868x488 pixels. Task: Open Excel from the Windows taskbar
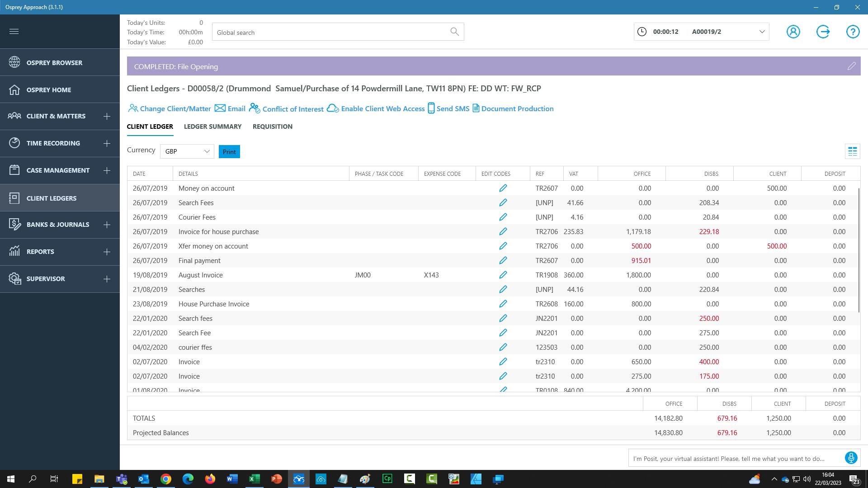(x=255, y=479)
